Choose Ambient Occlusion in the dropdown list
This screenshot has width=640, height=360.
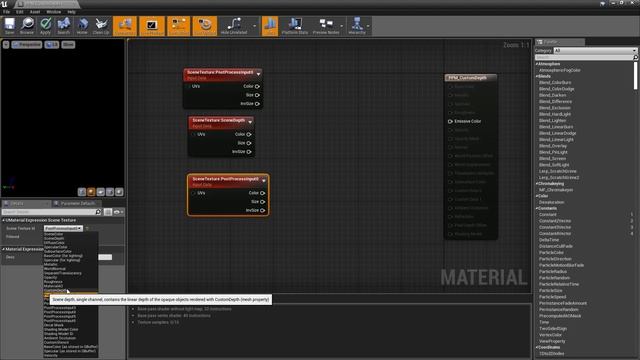click(x=60, y=338)
